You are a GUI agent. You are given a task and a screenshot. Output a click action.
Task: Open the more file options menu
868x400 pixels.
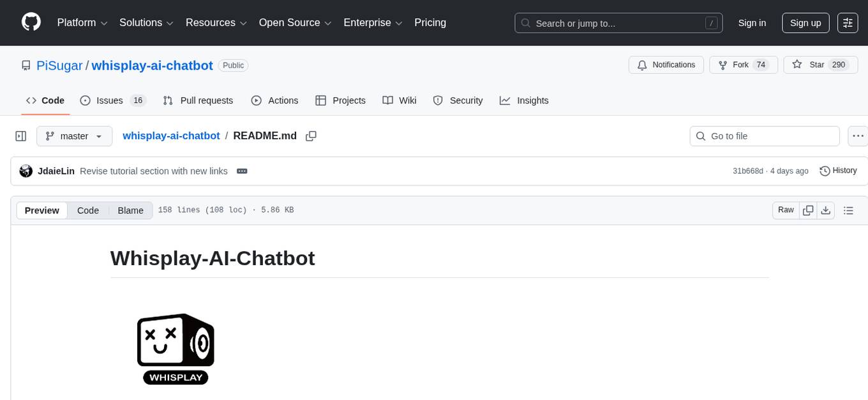point(858,135)
